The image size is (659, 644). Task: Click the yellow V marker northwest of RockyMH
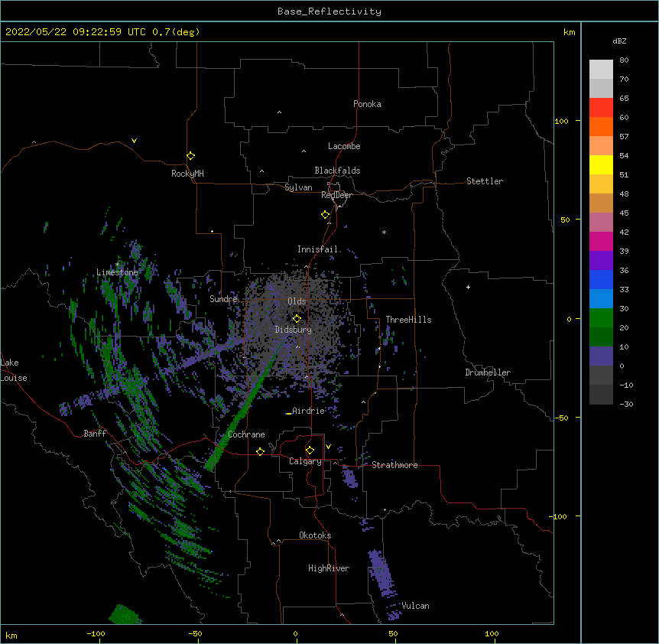tap(134, 141)
